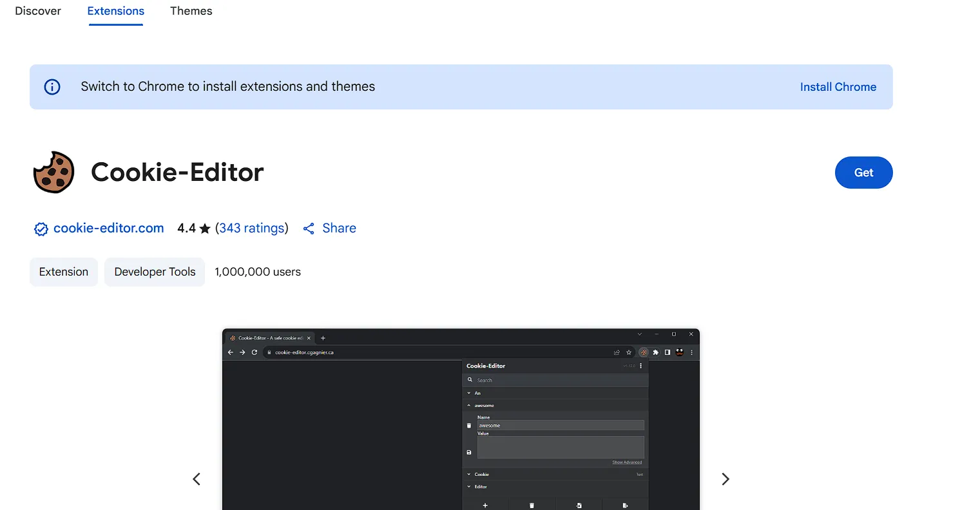This screenshot has width=980, height=510.
Task: Click the Cookie-Editor title heading
Action: click(x=177, y=173)
